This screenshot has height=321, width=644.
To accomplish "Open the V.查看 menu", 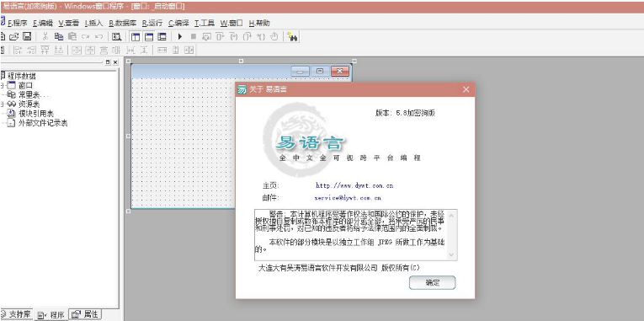I will coord(68,23).
